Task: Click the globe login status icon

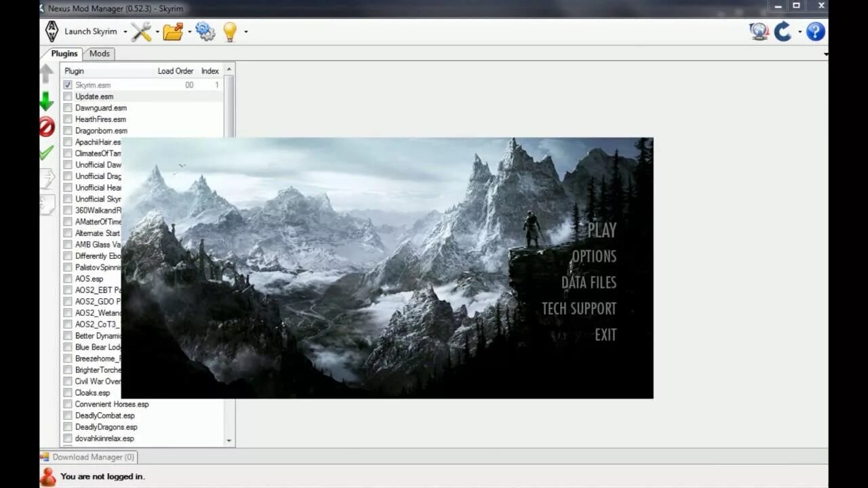Action: pos(759,31)
